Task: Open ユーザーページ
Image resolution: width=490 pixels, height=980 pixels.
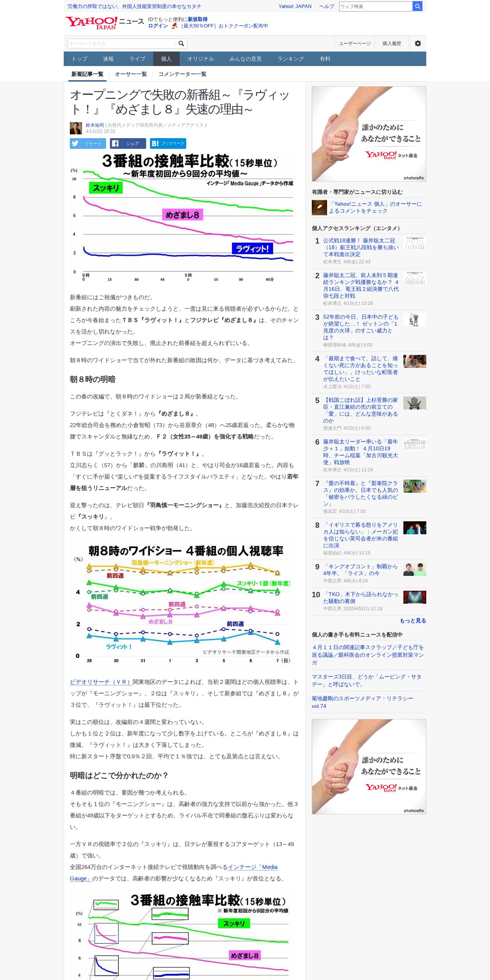Action: 355,44
